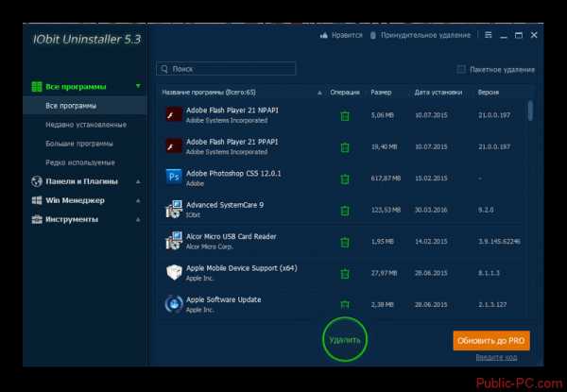Click the 2.1.3.127 version value

pyautogui.click(x=492, y=304)
